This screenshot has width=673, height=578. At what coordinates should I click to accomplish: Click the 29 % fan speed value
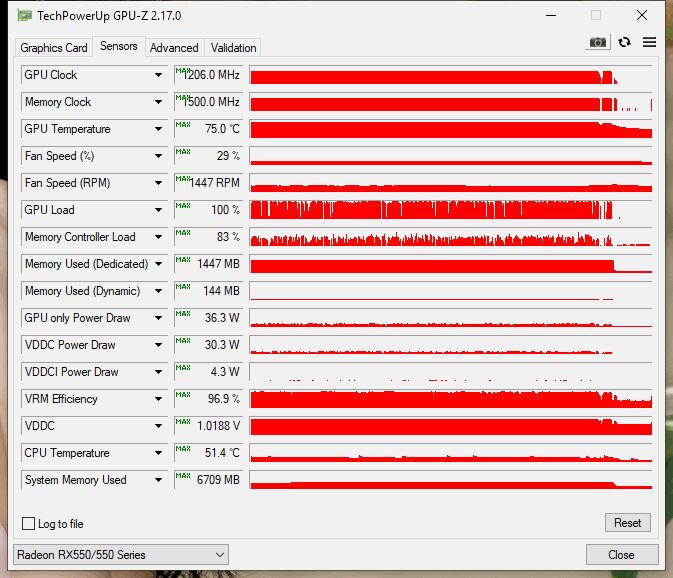coord(209,156)
